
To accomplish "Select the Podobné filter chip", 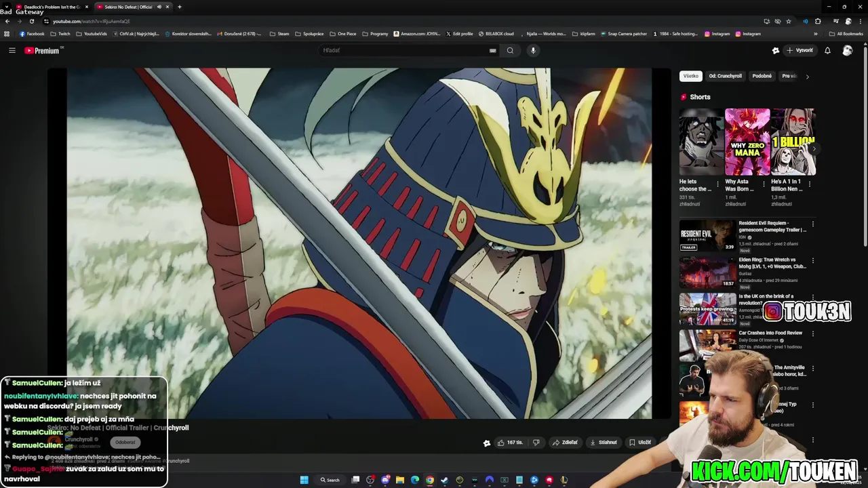I will point(762,76).
